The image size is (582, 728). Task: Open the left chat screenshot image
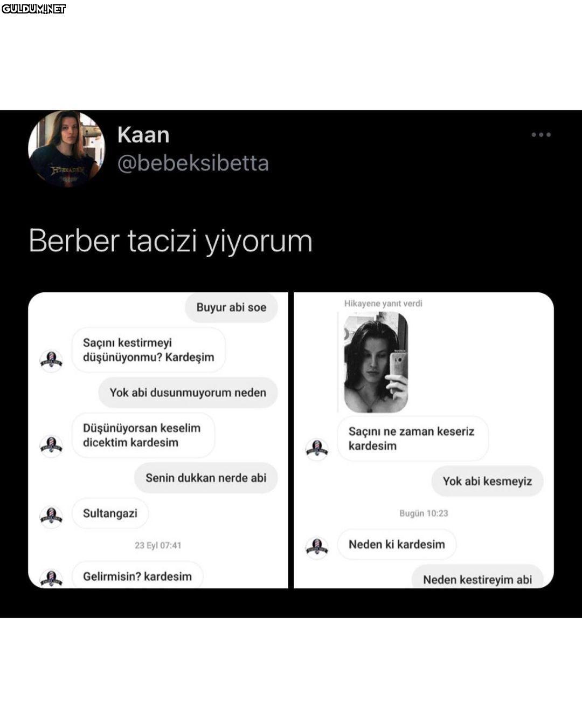(x=158, y=440)
